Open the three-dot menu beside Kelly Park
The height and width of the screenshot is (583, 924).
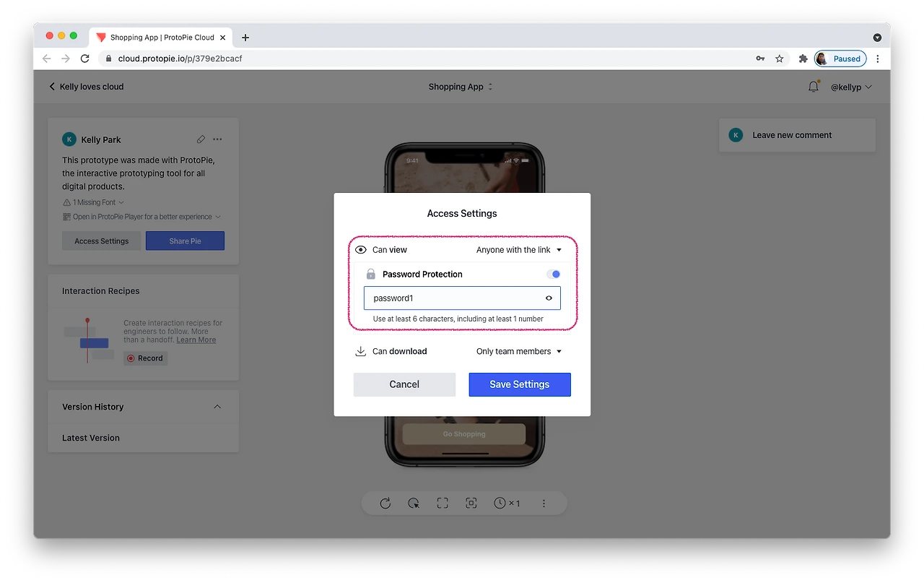(217, 139)
